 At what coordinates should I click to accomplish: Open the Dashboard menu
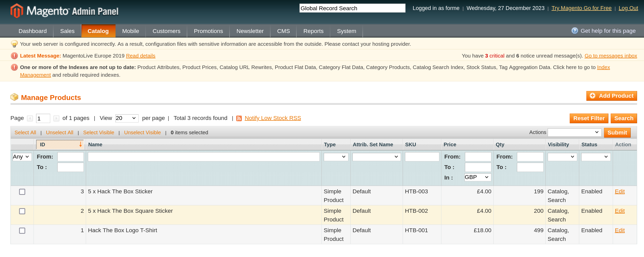(33, 31)
